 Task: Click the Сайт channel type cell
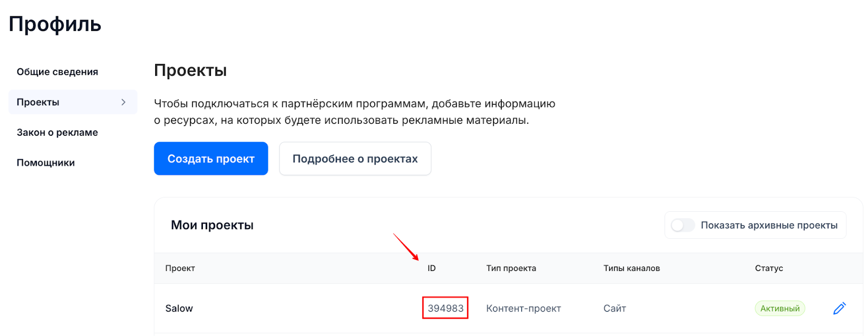click(615, 308)
